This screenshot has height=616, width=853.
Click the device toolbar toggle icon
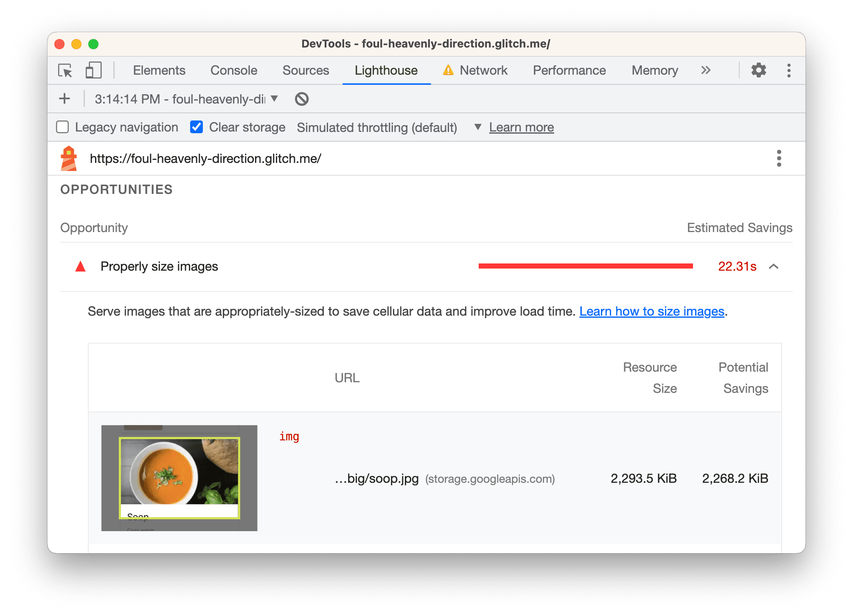(93, 71)
